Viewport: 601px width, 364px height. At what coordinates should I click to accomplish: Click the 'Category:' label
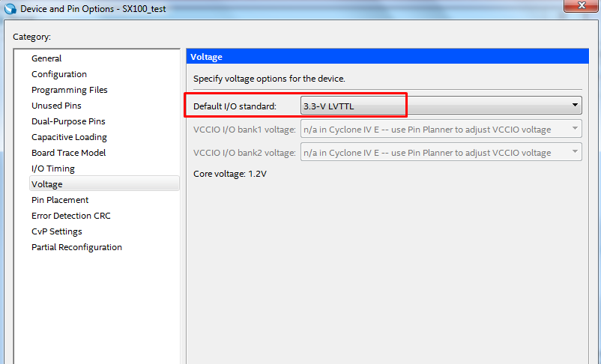31,37
